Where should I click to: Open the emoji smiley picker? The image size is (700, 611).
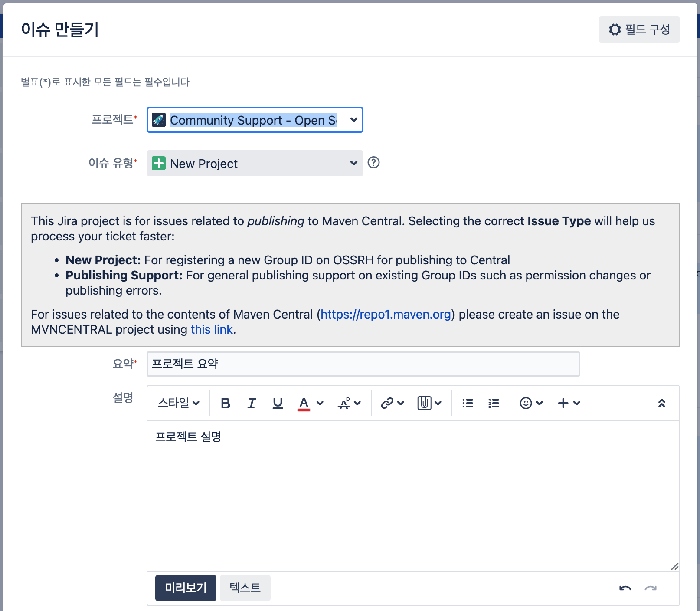click(x=526, y=403)
